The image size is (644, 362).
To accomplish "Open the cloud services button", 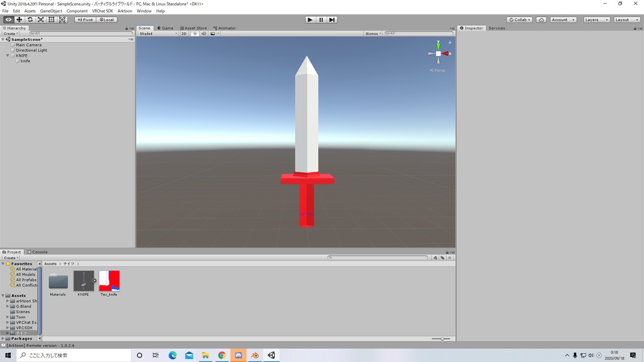I will (x=541, y=19).
